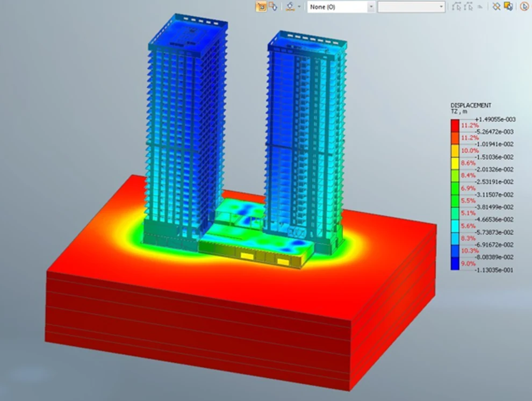Open the None (O) combo box
The image size is (532, 401).
[341, 7]
